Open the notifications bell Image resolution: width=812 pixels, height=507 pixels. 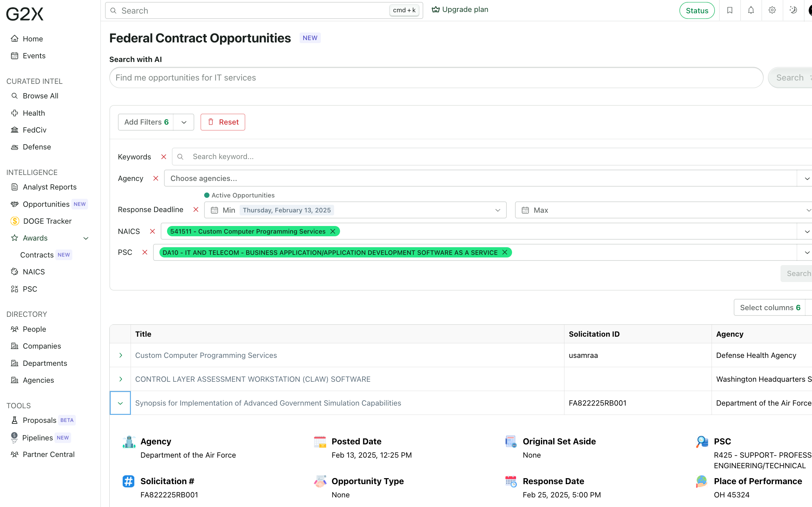click(751, 10)
